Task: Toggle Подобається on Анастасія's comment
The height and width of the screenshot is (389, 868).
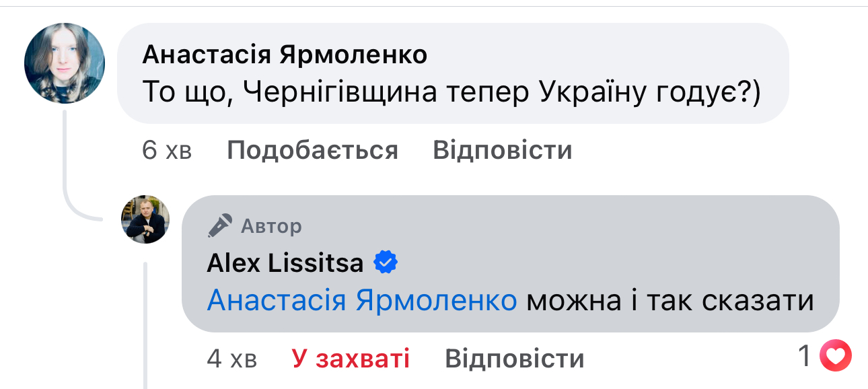Action: point(312,150)
